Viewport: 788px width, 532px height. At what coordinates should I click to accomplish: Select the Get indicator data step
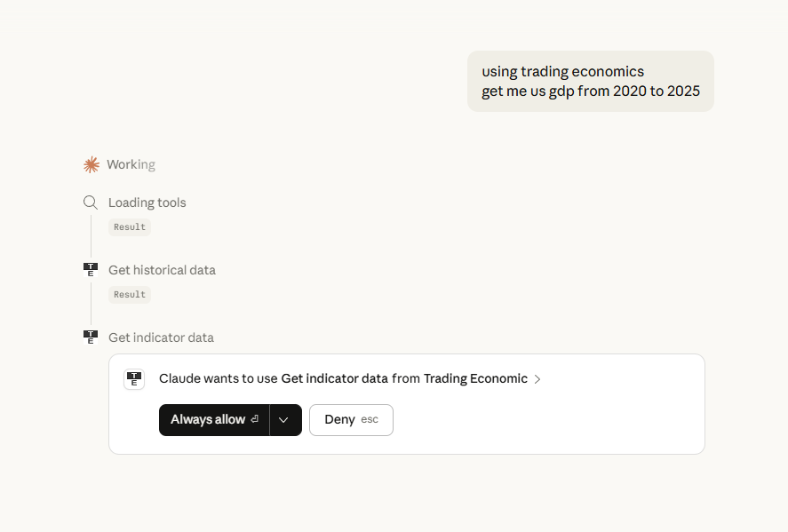click(161, 337)
